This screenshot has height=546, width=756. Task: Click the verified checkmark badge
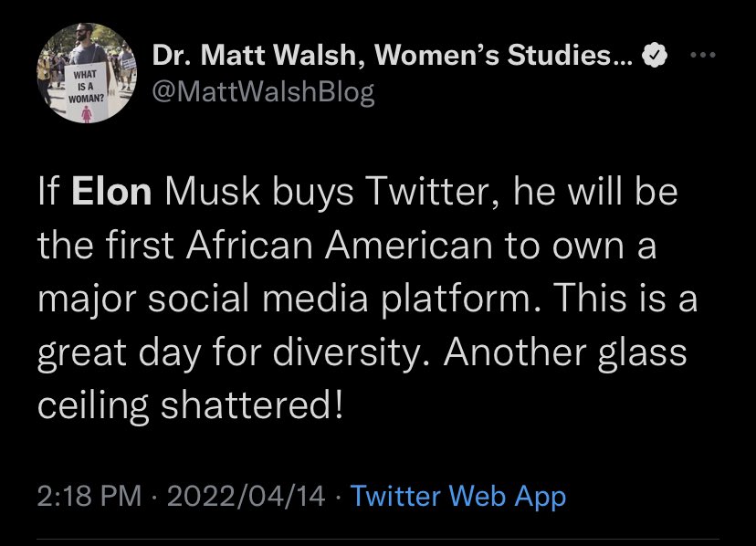655,55
